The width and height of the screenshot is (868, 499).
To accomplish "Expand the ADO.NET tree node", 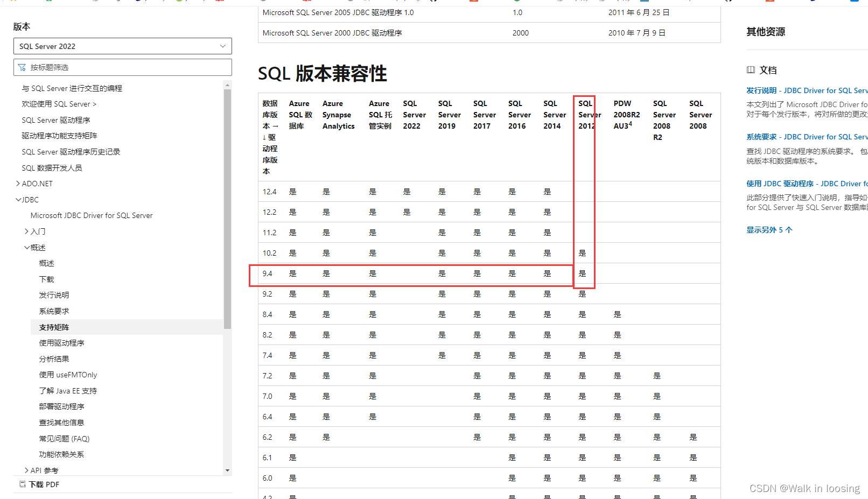I will point(18,184).
